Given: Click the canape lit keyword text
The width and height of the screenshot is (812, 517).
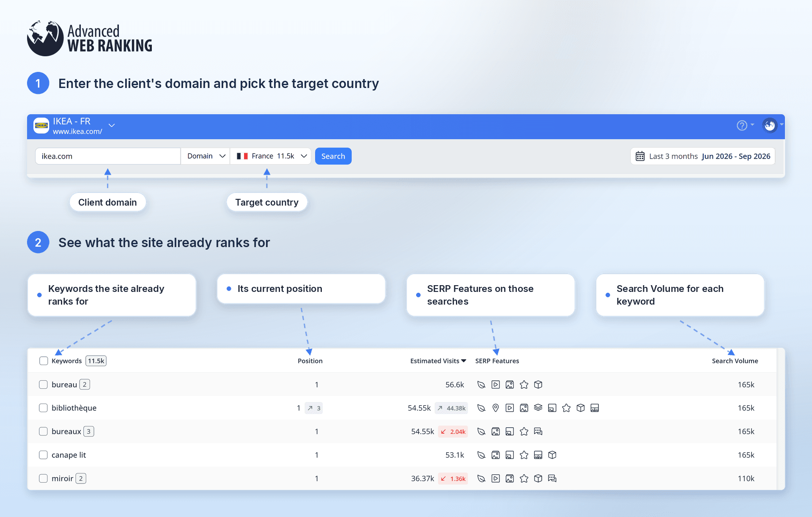Looking at the screenshot, I should pos(69,455).
